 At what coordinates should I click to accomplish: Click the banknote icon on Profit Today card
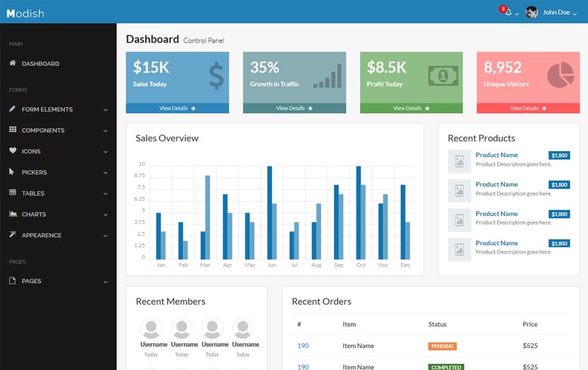coord(443,76)
